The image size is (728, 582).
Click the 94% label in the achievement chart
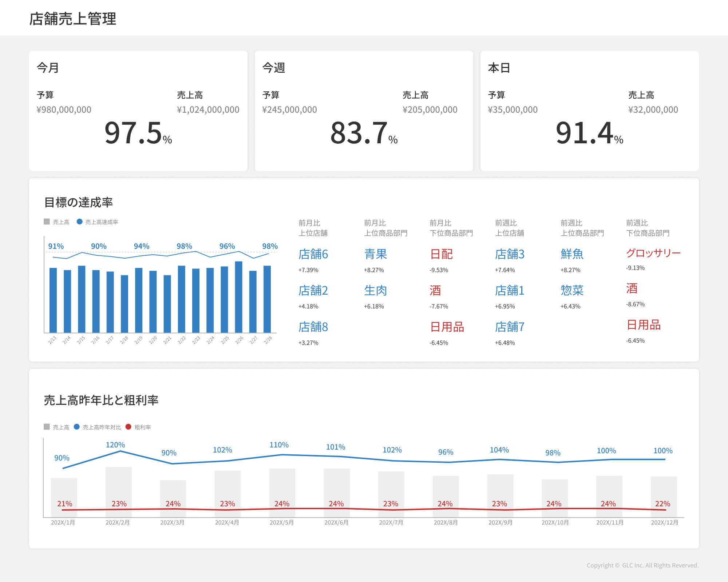coord(142,246)
